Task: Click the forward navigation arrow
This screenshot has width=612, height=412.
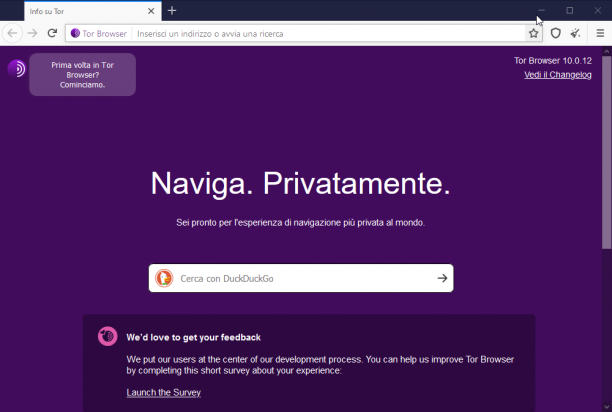Action: tap(32, 33)
